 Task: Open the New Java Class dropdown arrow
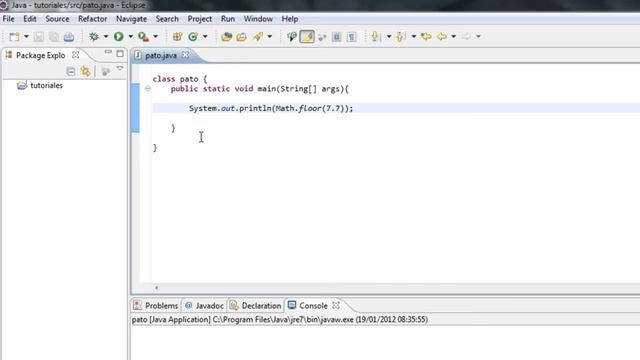pyautogui.click(x=205, y=37)
